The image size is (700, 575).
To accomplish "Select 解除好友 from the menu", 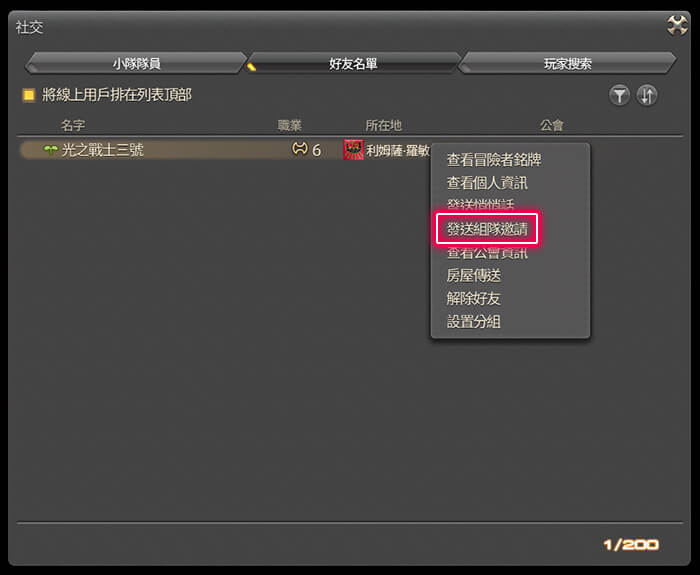I will [474, 299].
